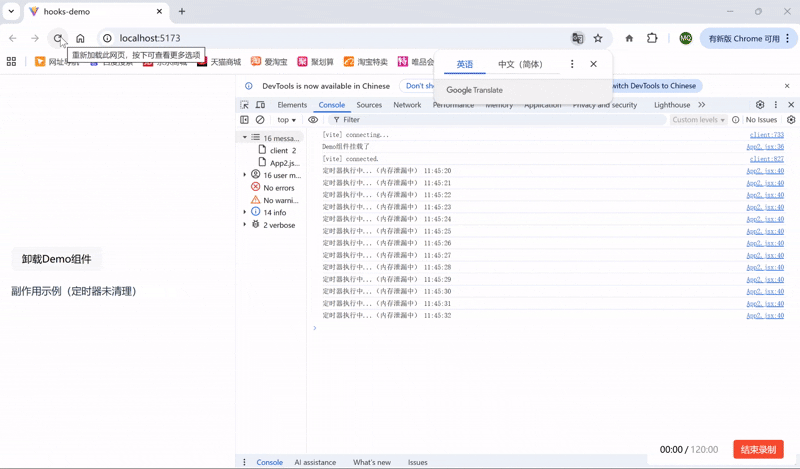Select the No warnings sidebar item
The width and height of the screenshot is (800, 469).
(x=275, y=200)
